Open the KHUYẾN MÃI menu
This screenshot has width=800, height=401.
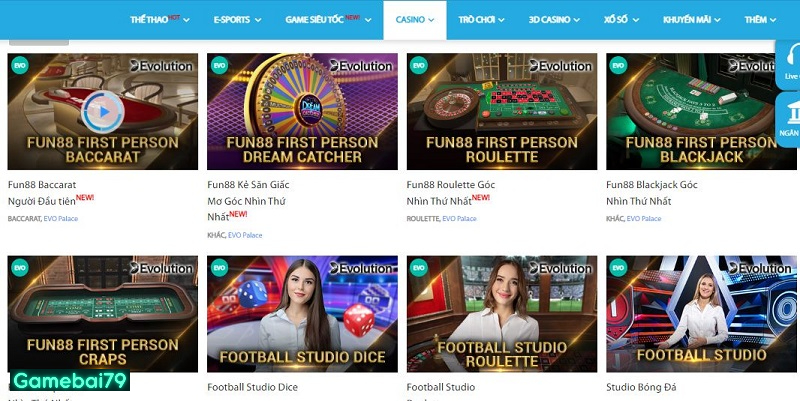point(692,20)
